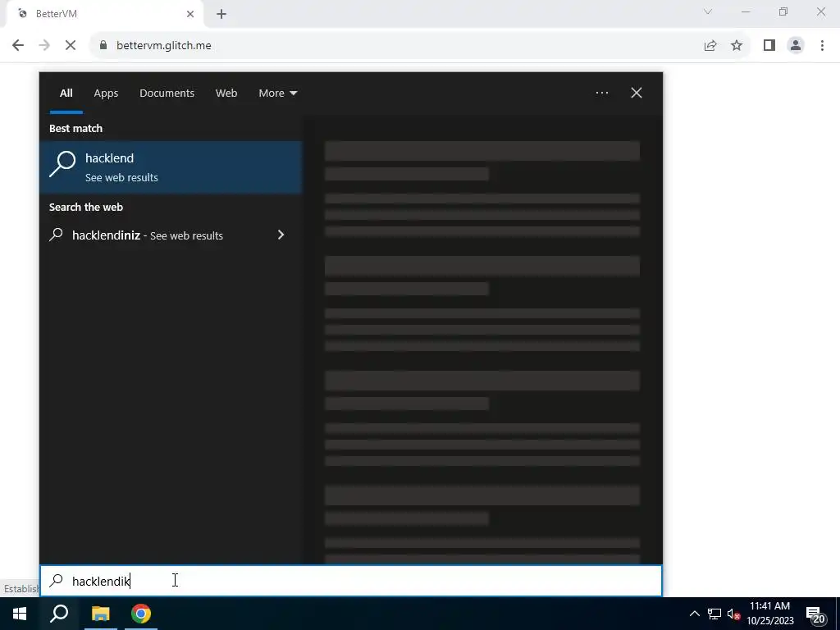Share this page via the share icon
840x630 pixels.
[x=710, y=46]
